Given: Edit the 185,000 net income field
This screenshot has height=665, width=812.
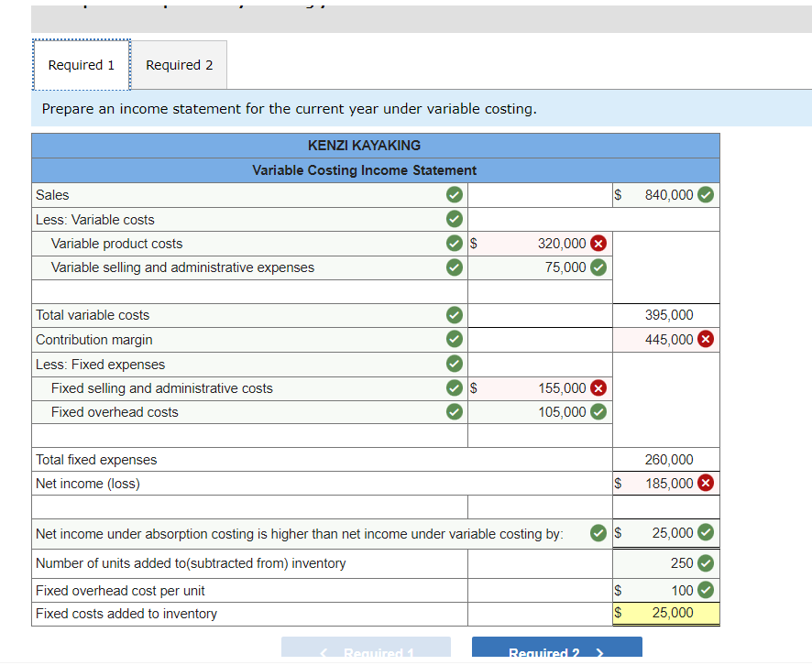Looking at the screenshot, I should coord(666,484).
